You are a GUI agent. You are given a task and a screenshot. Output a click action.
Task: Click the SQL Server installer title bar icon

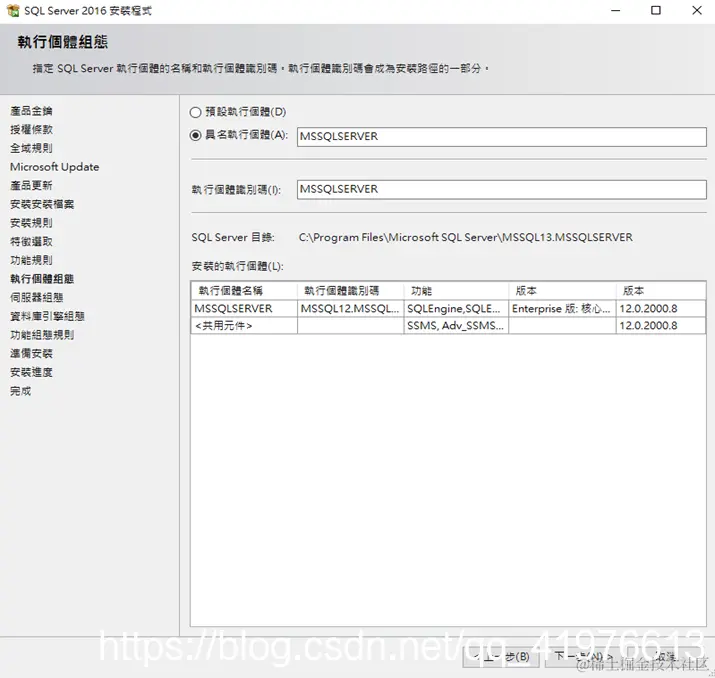pyautogui.click(x=13, y=10)
